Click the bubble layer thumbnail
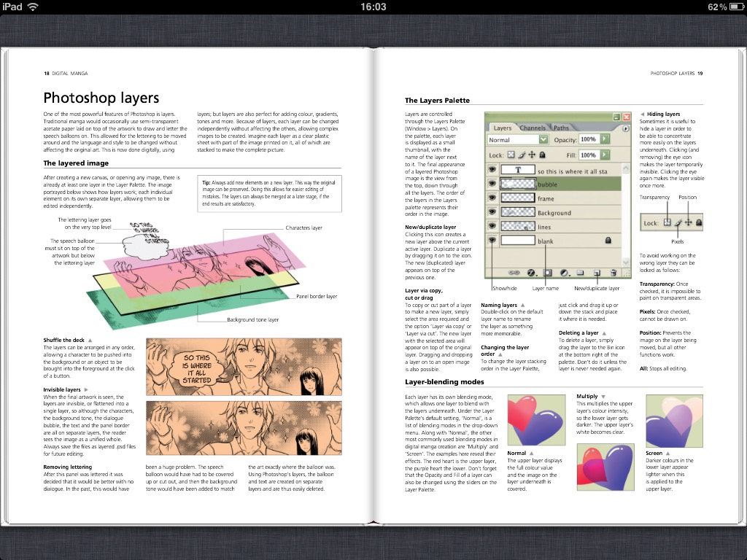This screenshot has width=747, height=560. click(x=518, y=184)
